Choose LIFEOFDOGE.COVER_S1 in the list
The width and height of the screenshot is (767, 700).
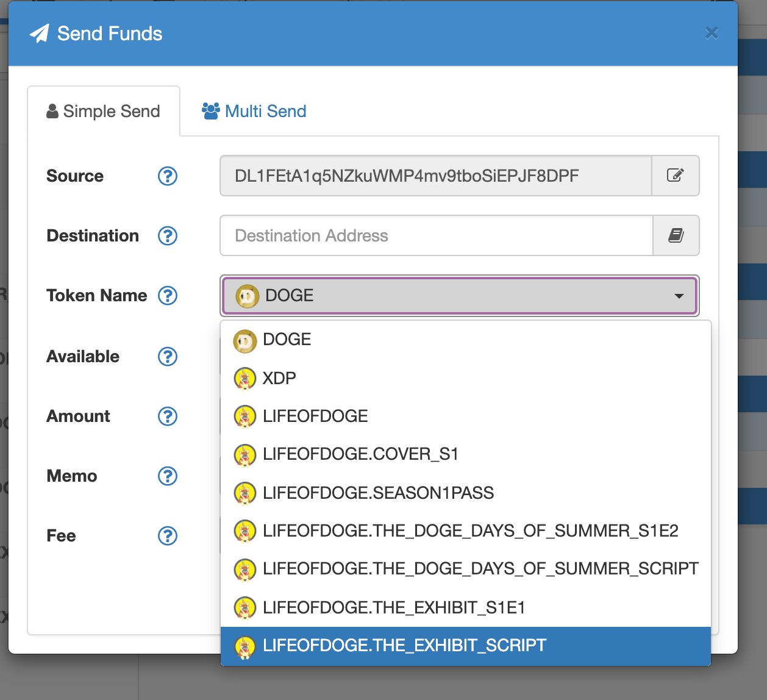(x=466, y=454)
